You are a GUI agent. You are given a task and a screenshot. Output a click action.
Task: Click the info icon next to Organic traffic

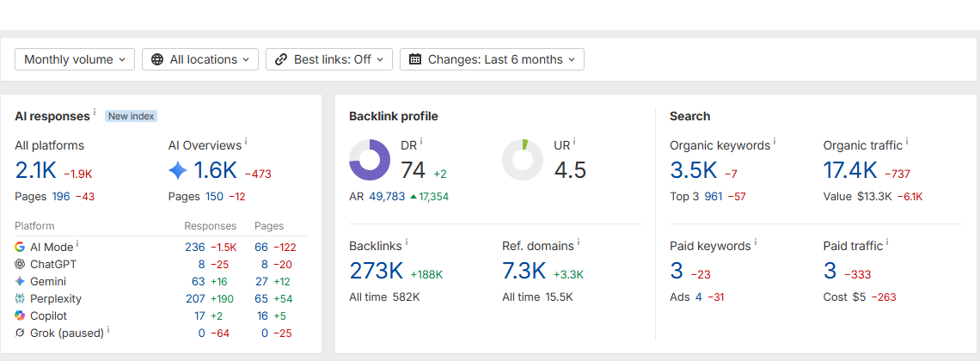pos(907,142)
